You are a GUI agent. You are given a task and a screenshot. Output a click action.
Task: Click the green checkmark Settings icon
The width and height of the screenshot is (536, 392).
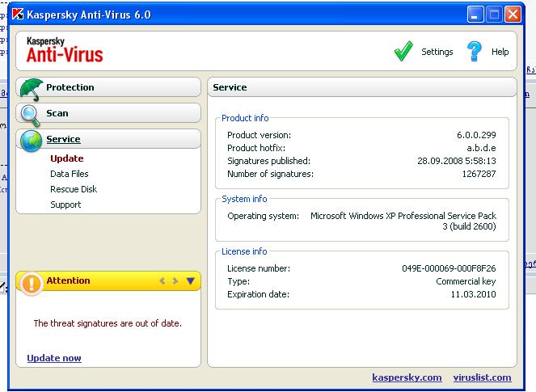tap(403, 52)
